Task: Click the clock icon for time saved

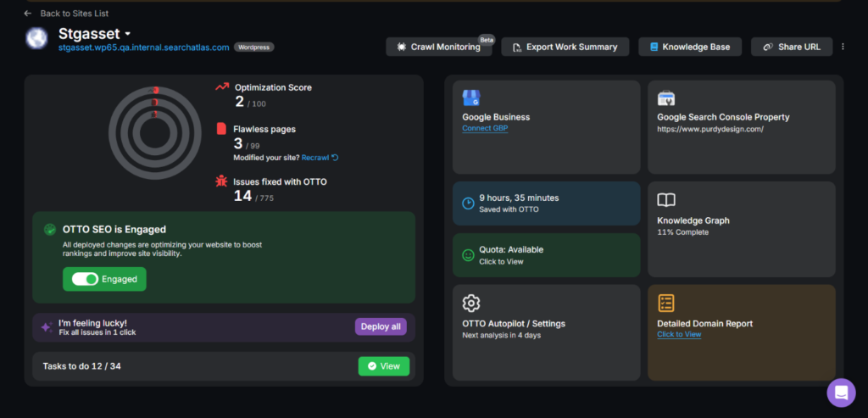Action: 468,203
